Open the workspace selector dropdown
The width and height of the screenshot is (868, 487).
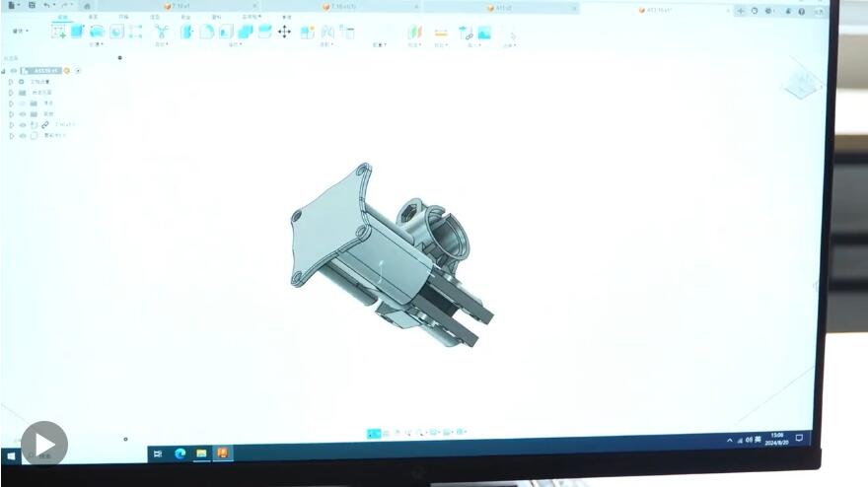19,31
